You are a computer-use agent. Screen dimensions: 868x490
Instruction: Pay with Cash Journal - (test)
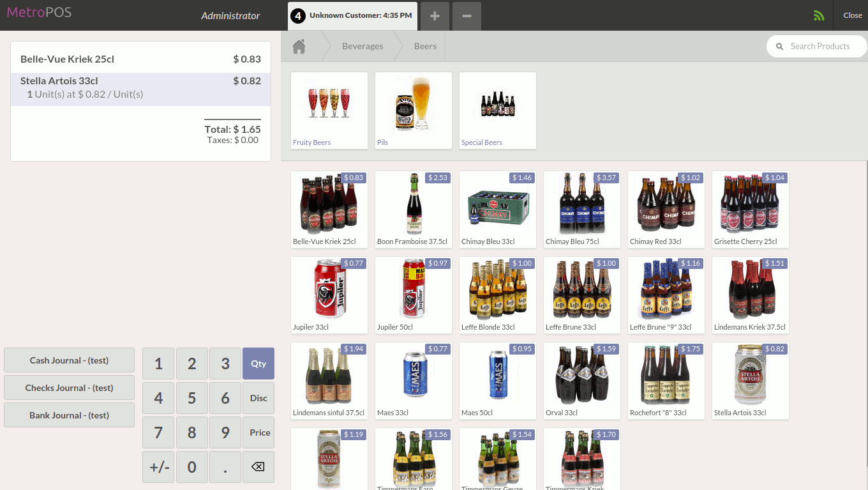tap(69, 360)
